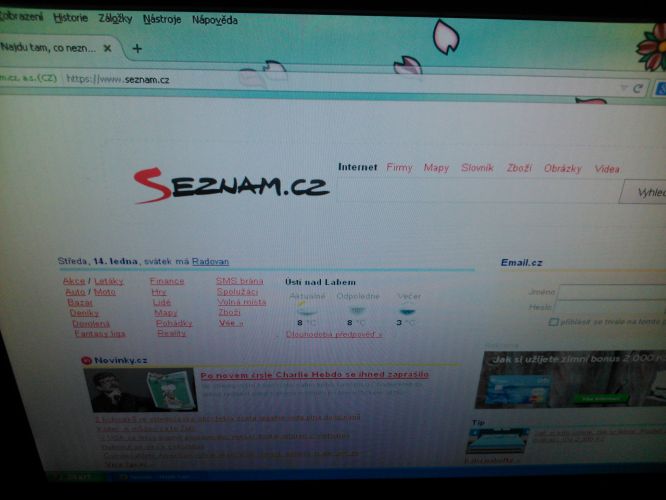Open the Bazar link
Image resolution: width=666 pixels, height=500 pixels.
[80, 302]
